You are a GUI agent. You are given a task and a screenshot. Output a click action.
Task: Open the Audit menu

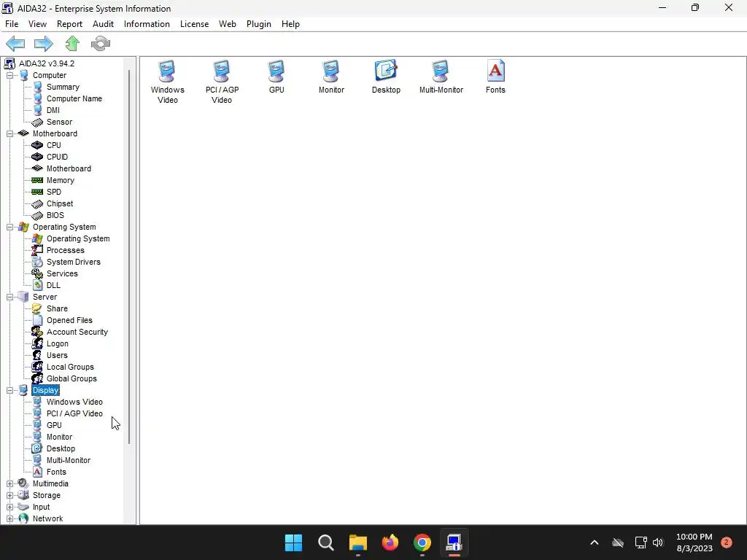pos(103,24)
